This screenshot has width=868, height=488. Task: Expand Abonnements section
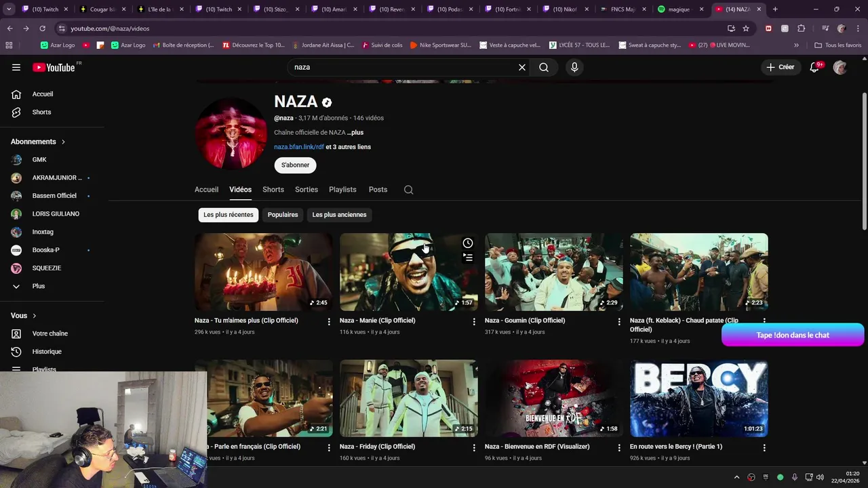point(38,142)
